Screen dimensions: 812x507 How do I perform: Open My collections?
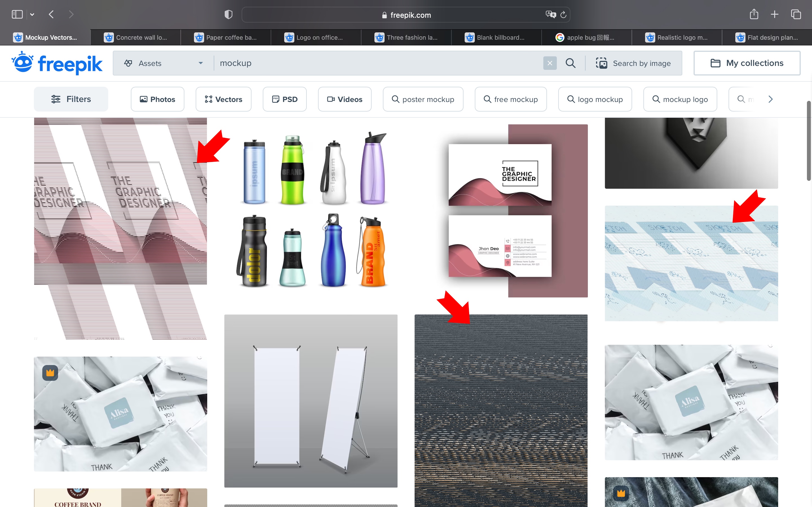(747, 63)
